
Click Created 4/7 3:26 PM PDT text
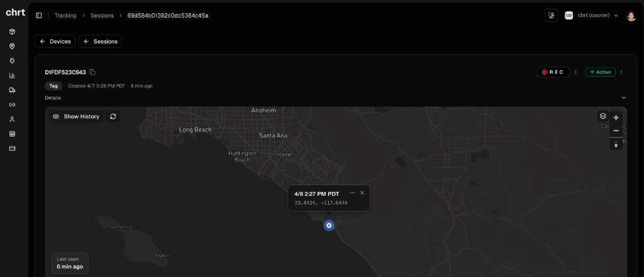pyautogui.click(x=96, y=86)
